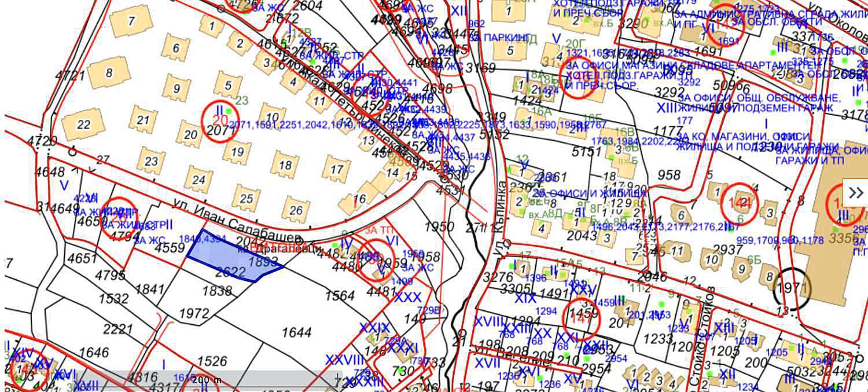Screen dimensions: 868x392
Task: Select the black circle marker 1971
Action: (792, 288)
